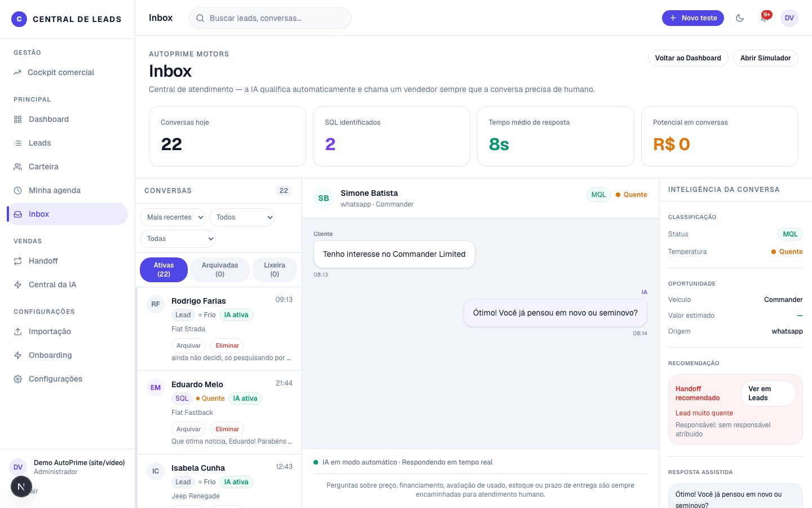The width and height of the screenshot is (812, 508).
Task: Click the 'Tenho interesse no Commander Limited' message
Action: tap(394, 255)
